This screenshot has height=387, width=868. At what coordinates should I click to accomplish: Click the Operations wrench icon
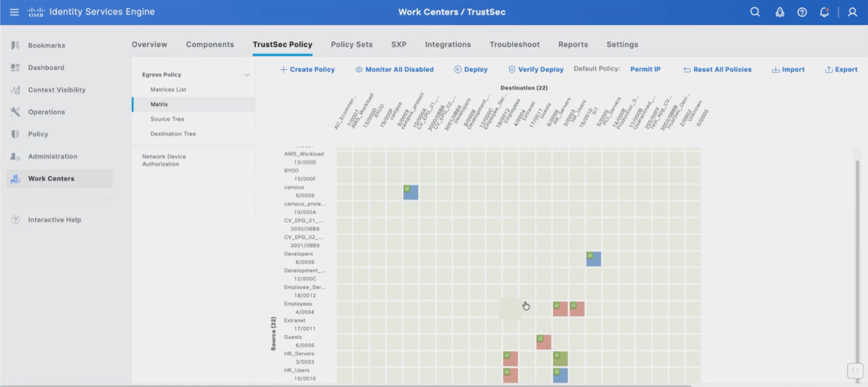coord(15,112)
